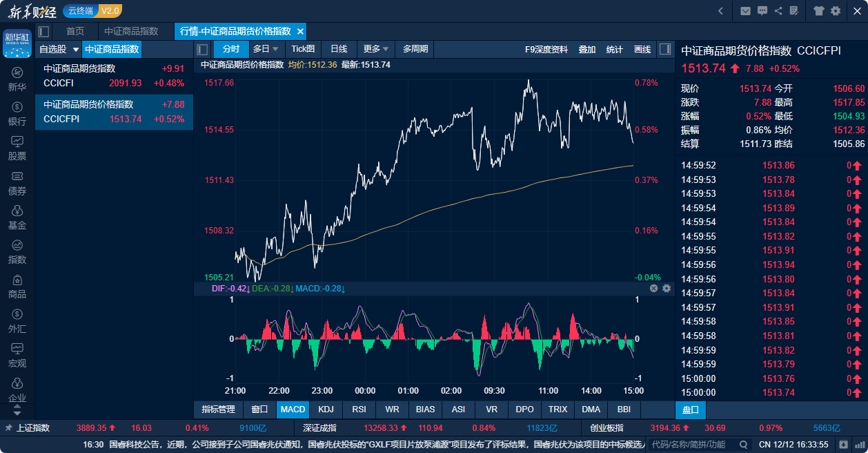This screenshot has width=868, height=453.
Task: Switch to the 首页 tab
Action: point(75,31)
